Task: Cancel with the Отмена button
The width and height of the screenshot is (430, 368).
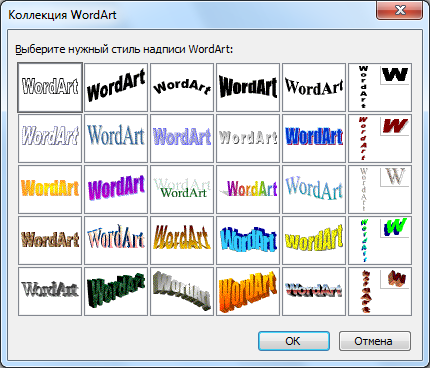Action: point(375,341)
